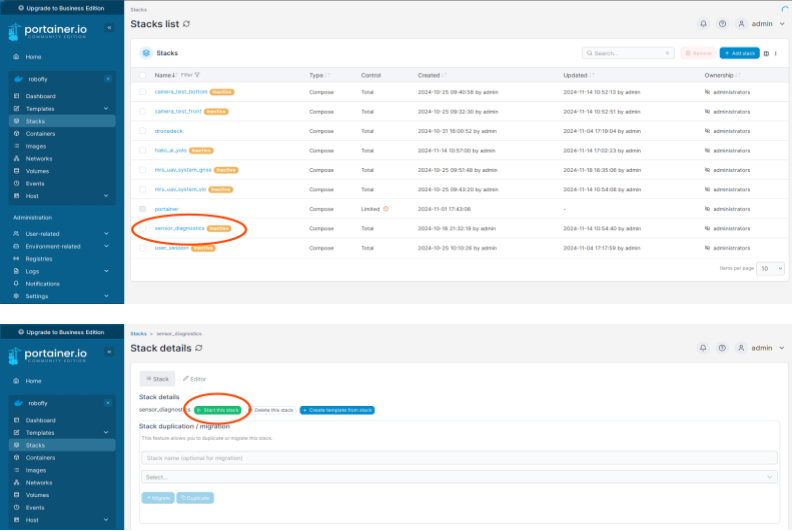792x531 pixels.
Task: Open the vertical three-dot table settings menu
Action: 775,53
